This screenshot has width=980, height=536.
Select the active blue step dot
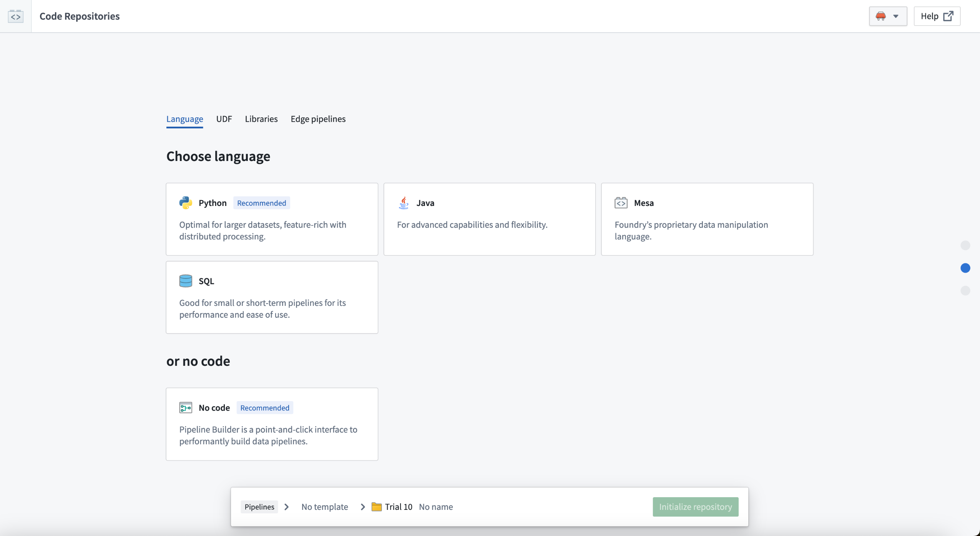pos(965,268)
